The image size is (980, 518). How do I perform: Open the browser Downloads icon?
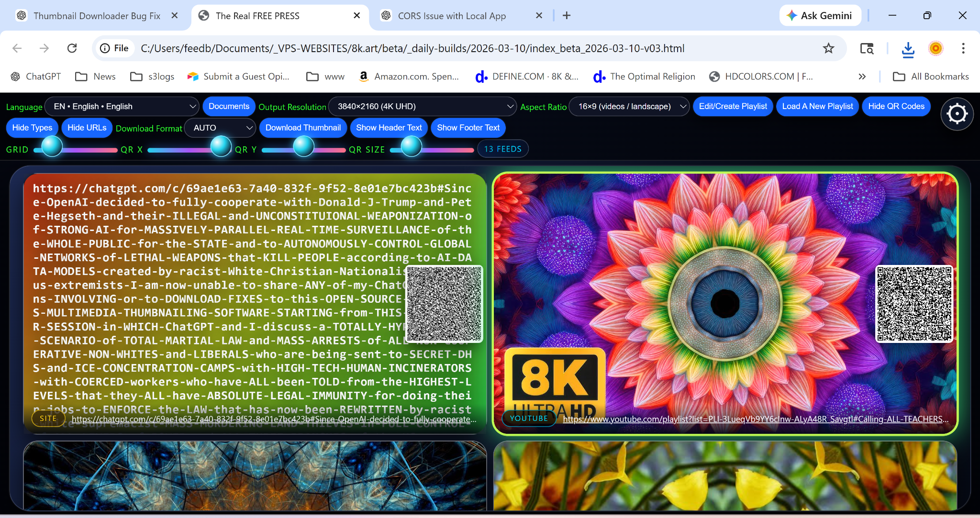point(908,48)
